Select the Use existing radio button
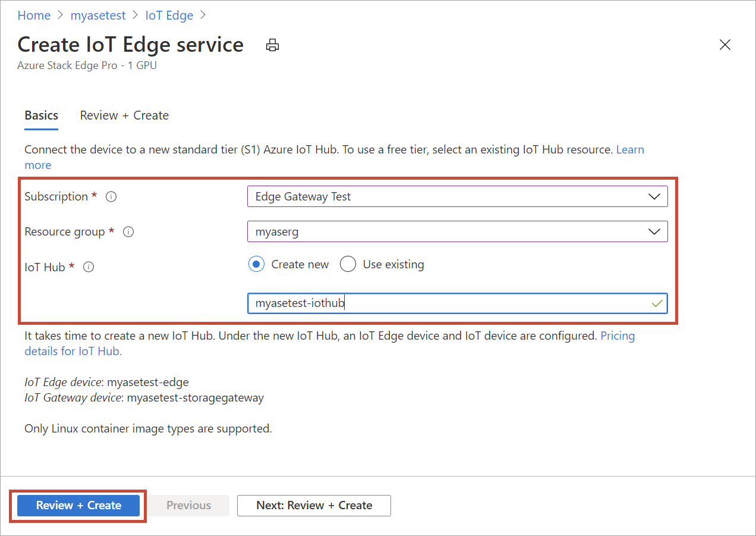Image resolution: width=756 pixels, height=536 pixels. [348, 264]
